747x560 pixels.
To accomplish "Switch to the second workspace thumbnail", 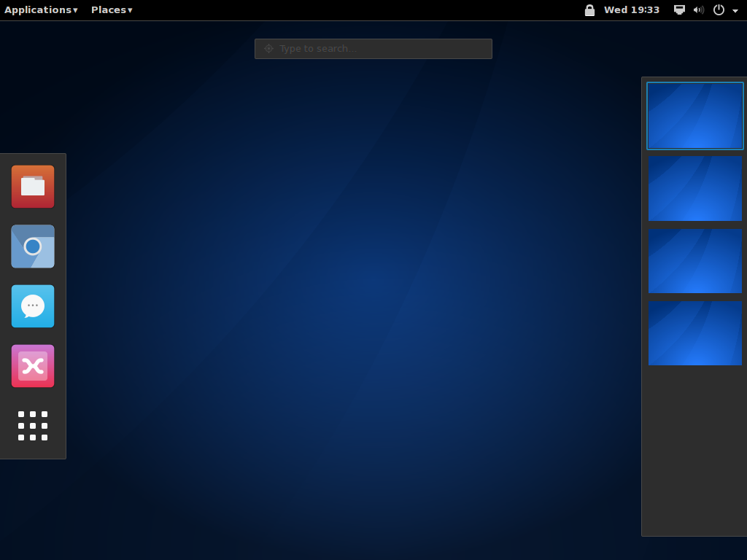I will (694, 188).
